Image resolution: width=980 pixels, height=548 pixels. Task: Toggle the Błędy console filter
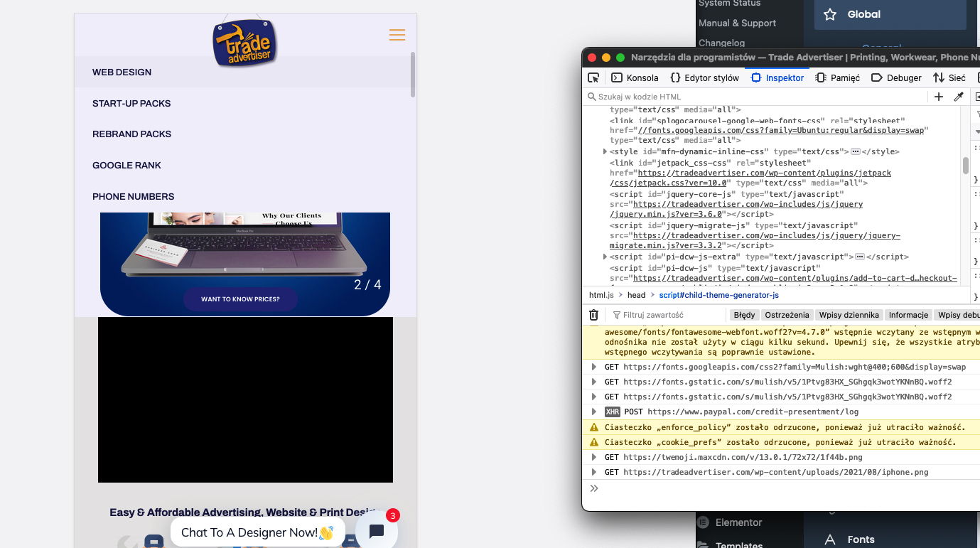[744, 315]
